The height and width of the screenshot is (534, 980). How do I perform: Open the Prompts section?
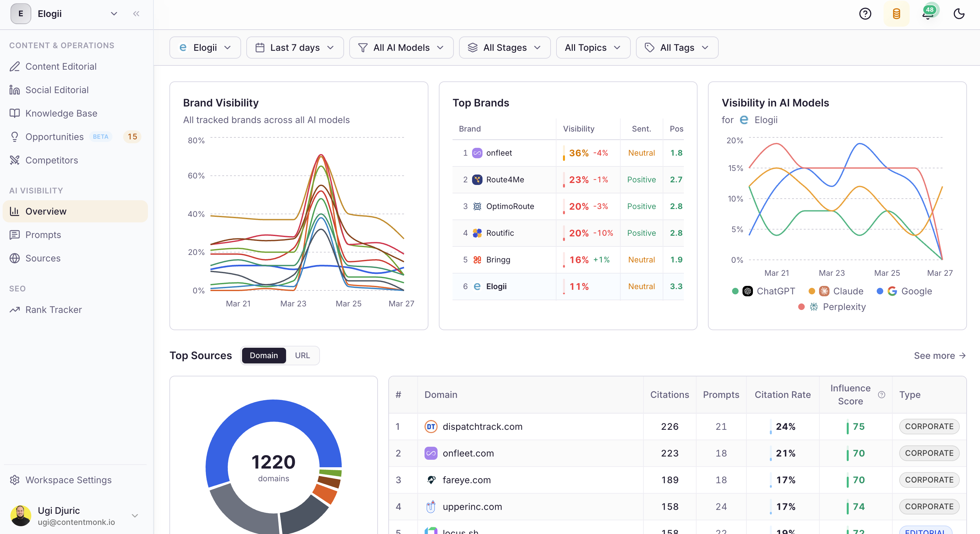click(x=43, y=235)
